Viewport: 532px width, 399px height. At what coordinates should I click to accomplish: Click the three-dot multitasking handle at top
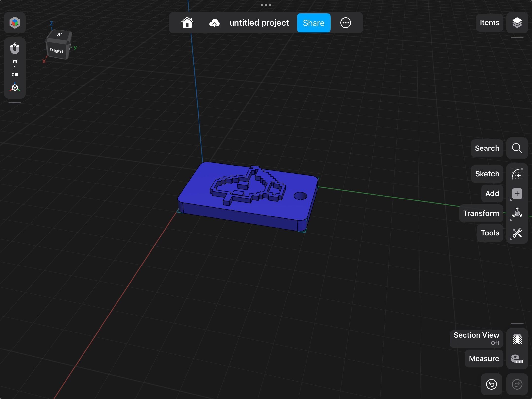tap(266, 5)
